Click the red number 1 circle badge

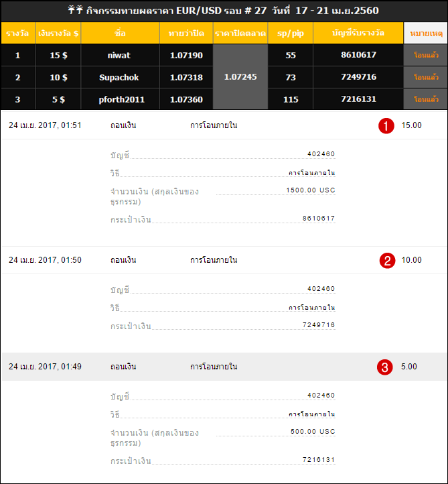point(386,126)
